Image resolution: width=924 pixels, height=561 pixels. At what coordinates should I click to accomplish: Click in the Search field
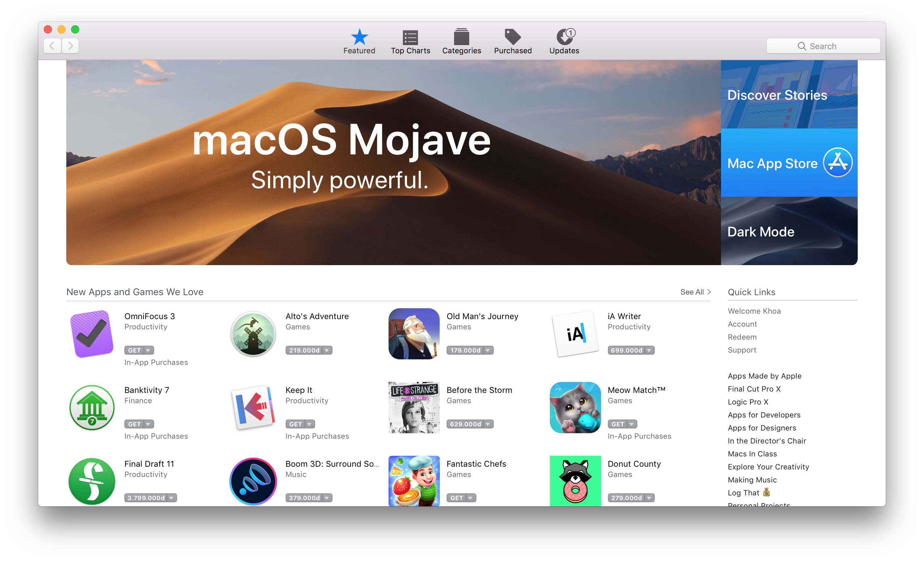[x=823, y=46]
